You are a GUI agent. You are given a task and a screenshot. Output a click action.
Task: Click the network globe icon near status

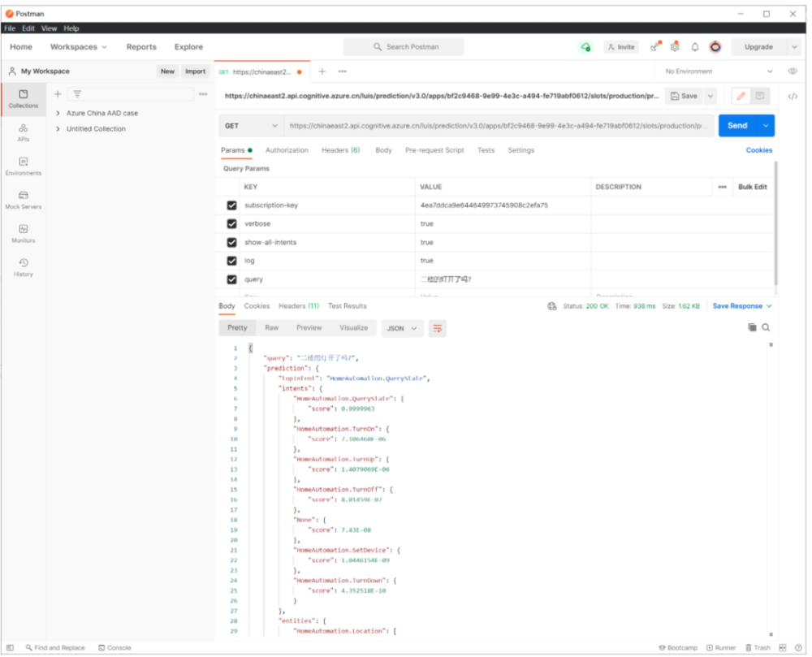tap(552, 306)
